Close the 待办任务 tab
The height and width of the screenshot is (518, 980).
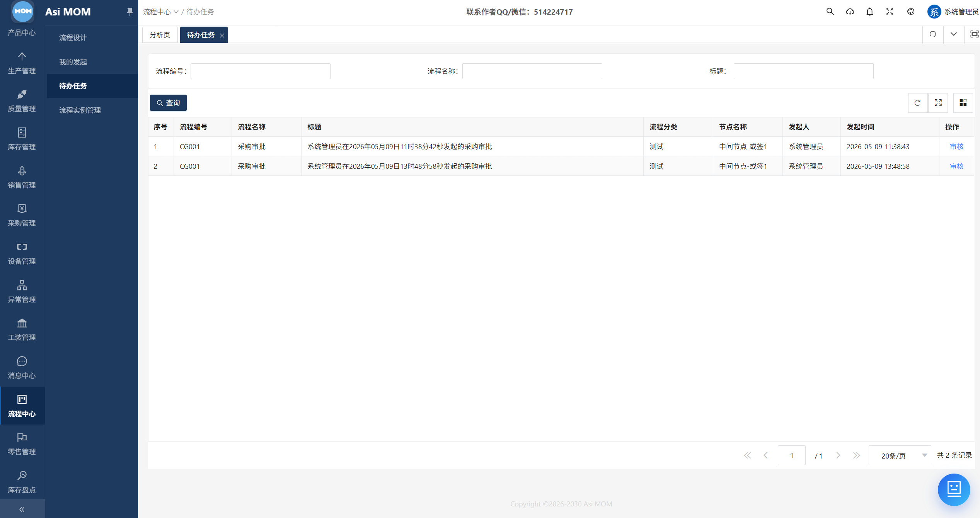pos(222,35)
